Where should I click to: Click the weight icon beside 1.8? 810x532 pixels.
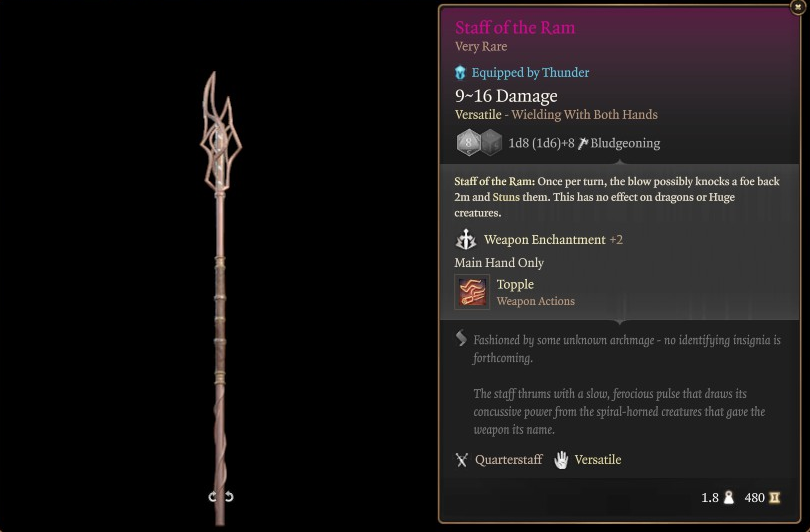728,497
